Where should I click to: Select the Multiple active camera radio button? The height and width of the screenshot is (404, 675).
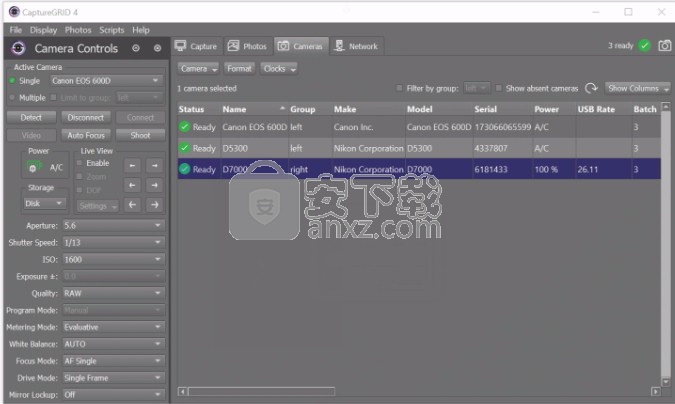click(x=12, y=98)
